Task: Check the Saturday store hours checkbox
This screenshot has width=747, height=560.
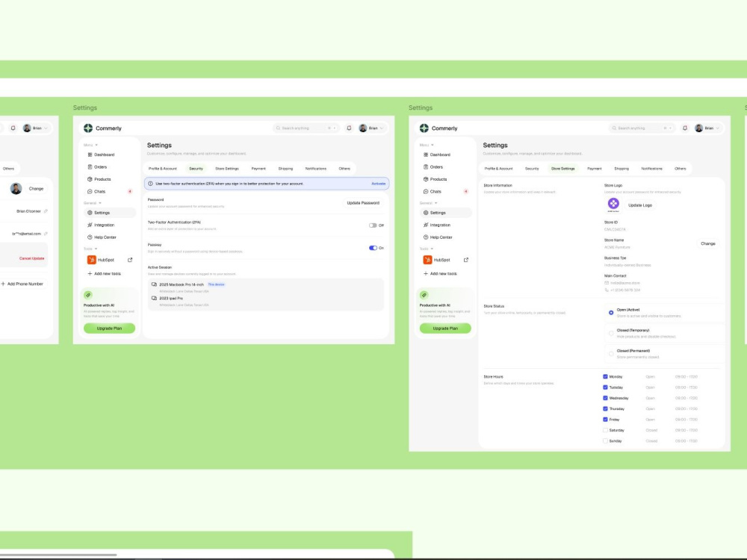Action: click(x=606, y=430)
